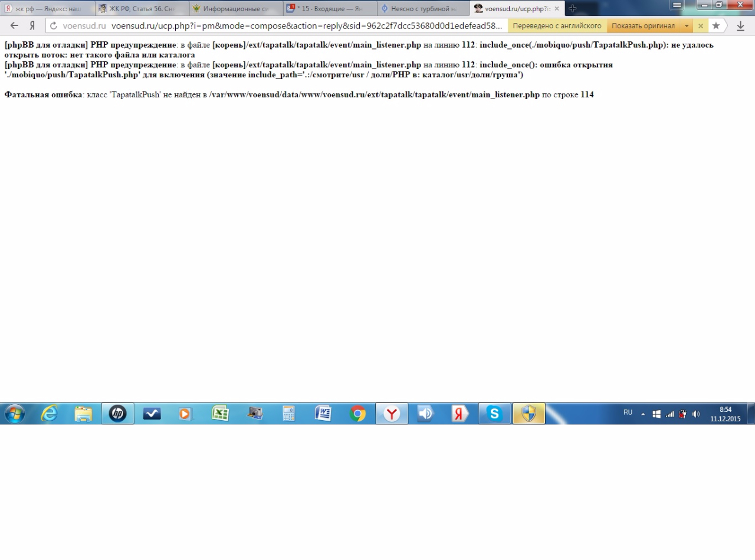Image resolution: width=755 pixels, height=560 pixels.
Task: Expand translation options dropdown arrow
Action: (687, 26)
